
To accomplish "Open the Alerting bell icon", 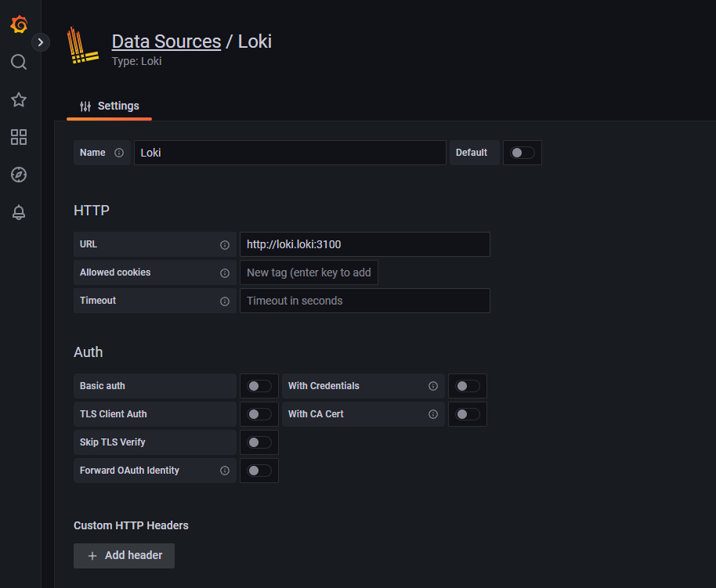I will (19, 212).
